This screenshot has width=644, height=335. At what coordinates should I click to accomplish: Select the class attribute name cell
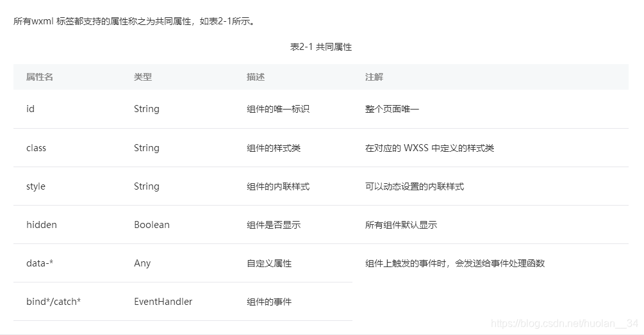pyautogui.click(x=36, y=148)
